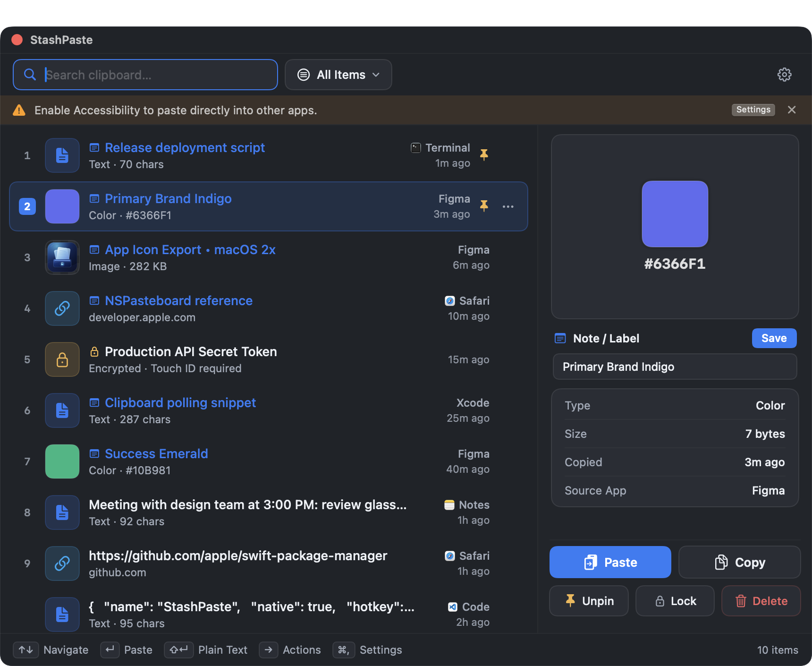Click the large #6366F1 preview swatch

[675, 214]
